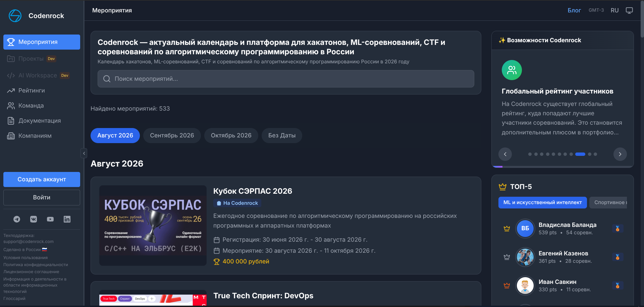
Task: Open Условия пользования link
Action: click(x=25, y=258)
